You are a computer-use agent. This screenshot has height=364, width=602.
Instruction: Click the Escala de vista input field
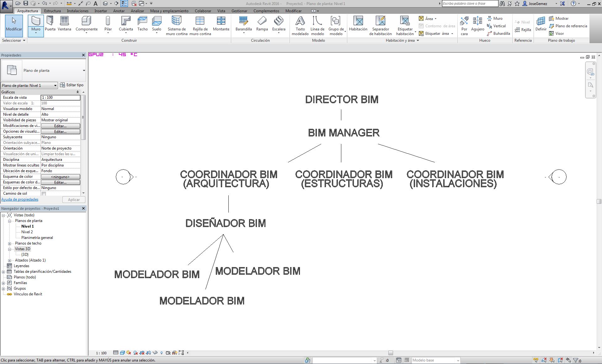(60, 98)
